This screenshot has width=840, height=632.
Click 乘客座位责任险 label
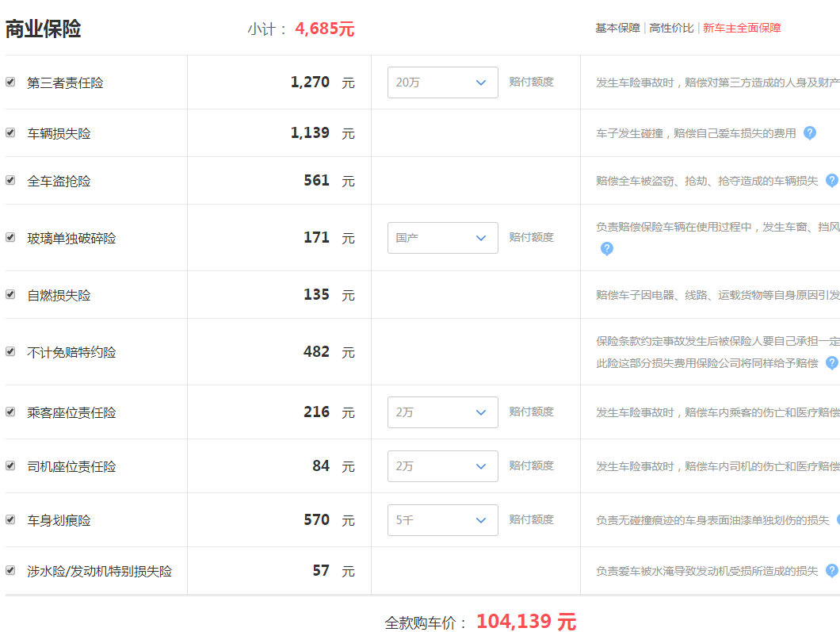[71, 413]
